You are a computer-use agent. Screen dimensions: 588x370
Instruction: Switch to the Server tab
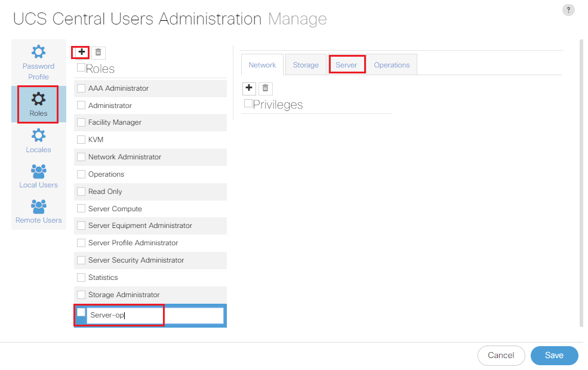pyautogui.click(x=346, y=65)
